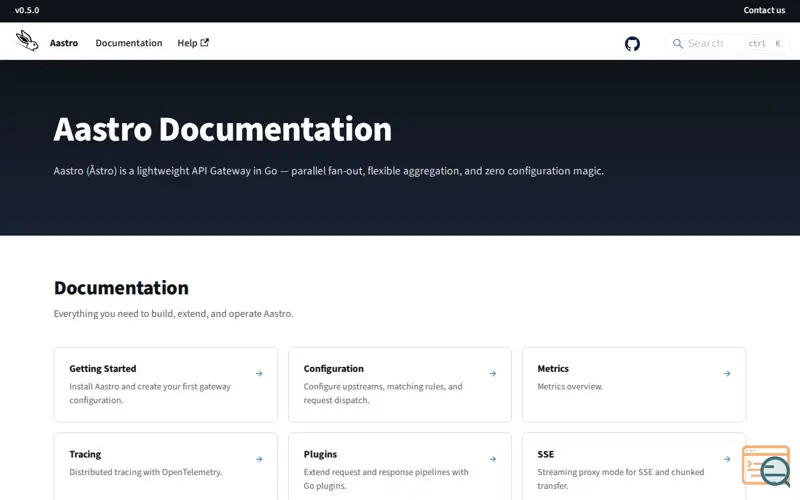The height and width of the screenshot is (500, 800).
Task: Open the floating search widget icon
Action: [766, 465]
